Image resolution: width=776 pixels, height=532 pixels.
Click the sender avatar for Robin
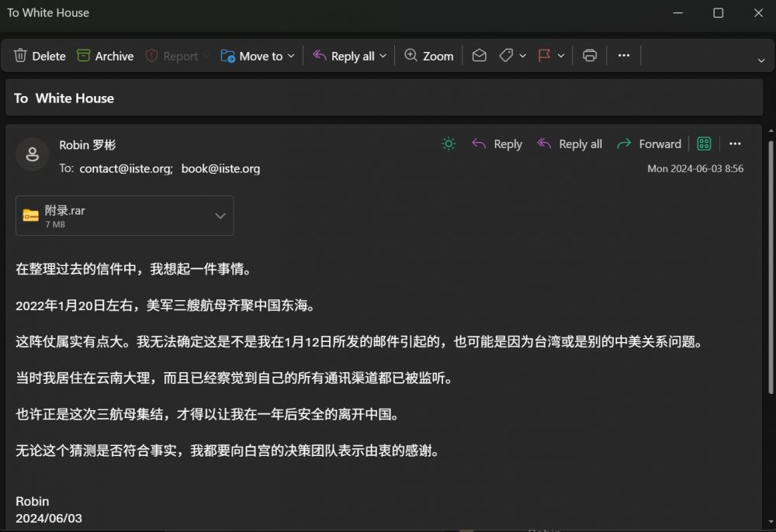(x=33, y=154)
